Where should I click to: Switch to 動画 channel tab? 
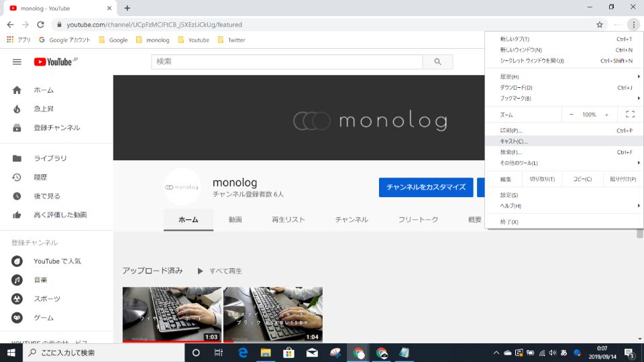(235, 220)
